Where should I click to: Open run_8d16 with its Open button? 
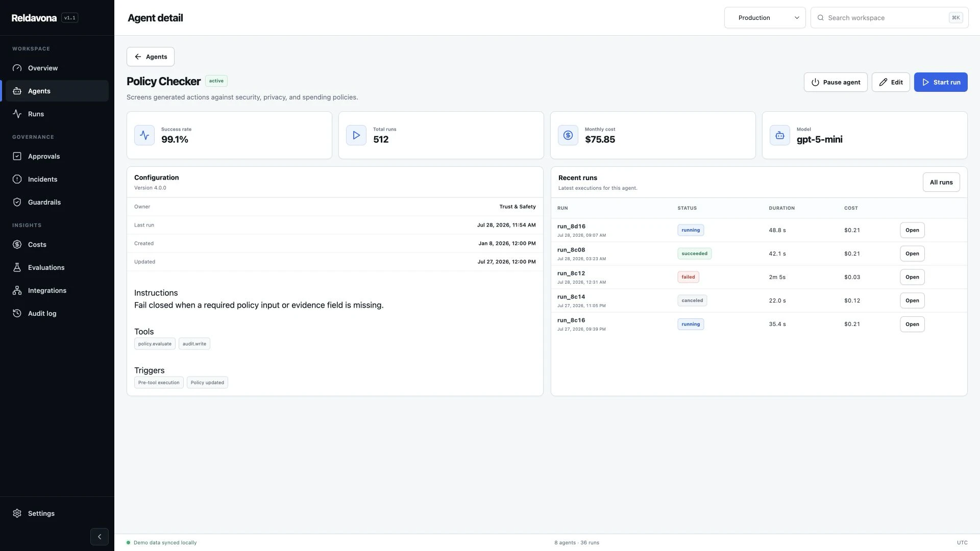[x=912, y=230]
